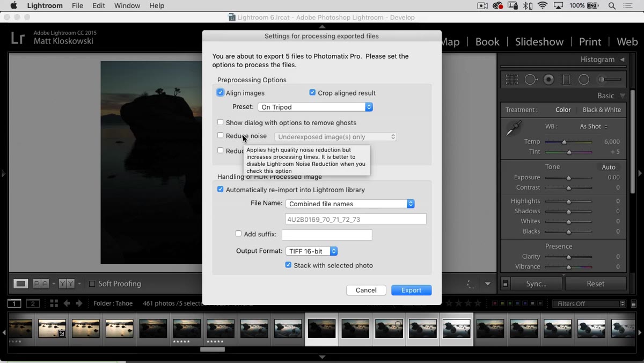The width and height of the screenshot is (644, 363).
Task: Cancel the export settings dialog
Action: [x=366, y=290]
